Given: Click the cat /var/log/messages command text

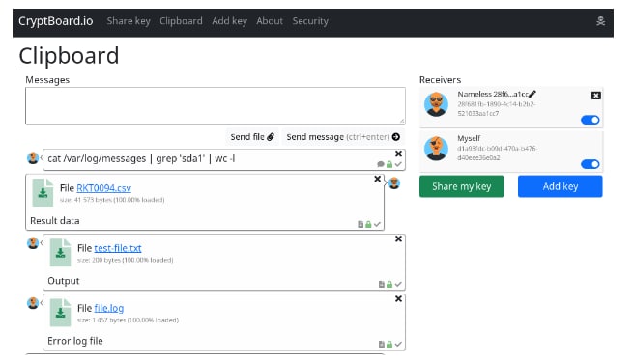Looking at the screenshot, I should tap(141, 158).
